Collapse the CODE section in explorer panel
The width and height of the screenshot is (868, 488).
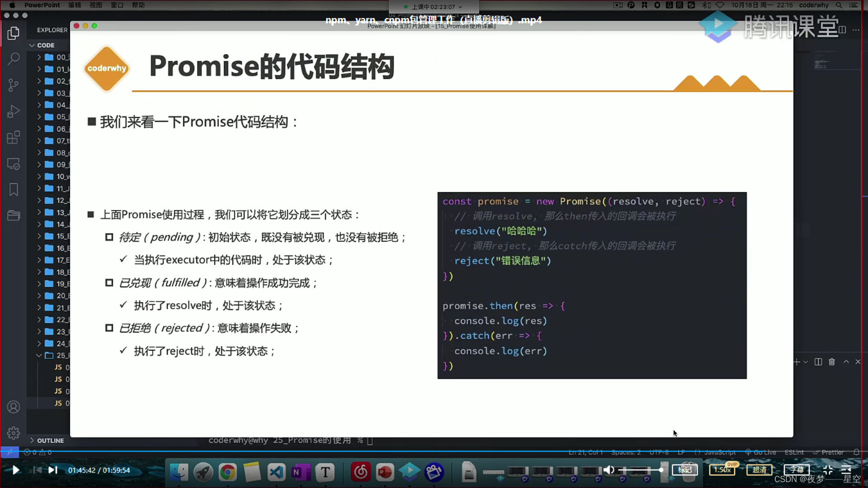click(32, 45)
